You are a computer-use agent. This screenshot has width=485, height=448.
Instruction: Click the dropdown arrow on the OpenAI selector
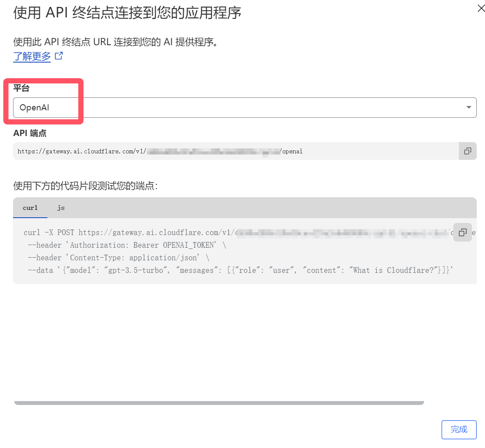point(468,107)
